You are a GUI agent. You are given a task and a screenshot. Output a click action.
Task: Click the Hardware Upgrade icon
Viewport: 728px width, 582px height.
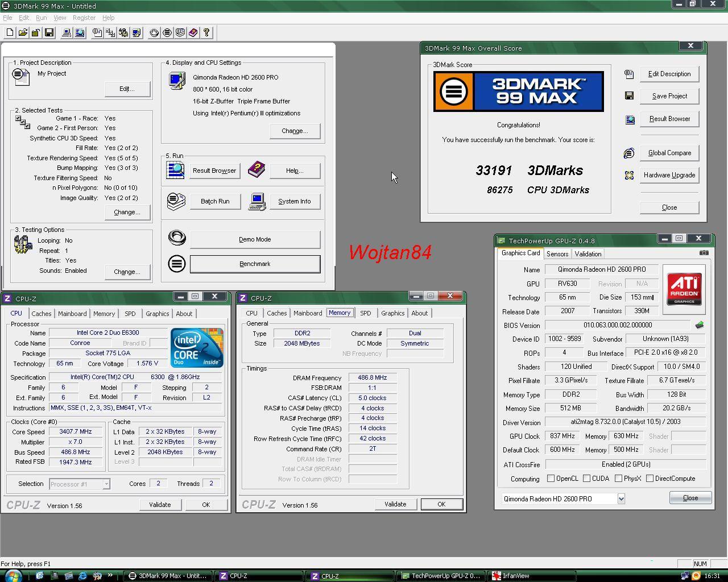(x=629, y=175)
